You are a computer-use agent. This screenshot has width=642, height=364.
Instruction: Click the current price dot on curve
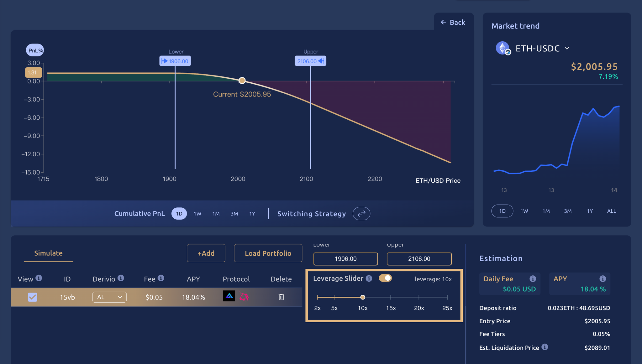[242, 81]
